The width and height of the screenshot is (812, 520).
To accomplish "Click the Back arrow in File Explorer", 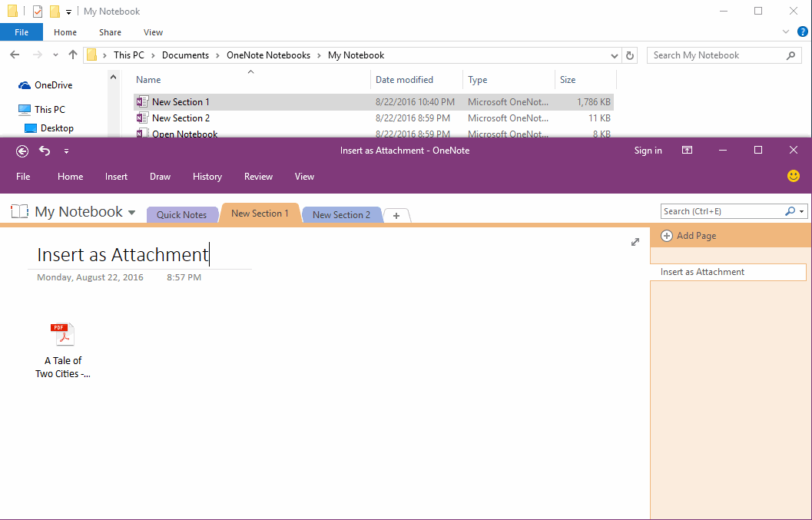I will (x=15, y=55).
